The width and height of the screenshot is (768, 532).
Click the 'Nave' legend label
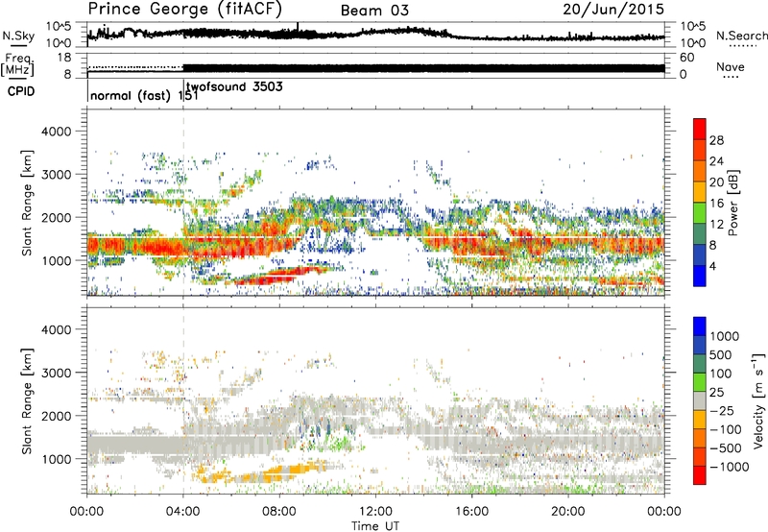(731, 67)
